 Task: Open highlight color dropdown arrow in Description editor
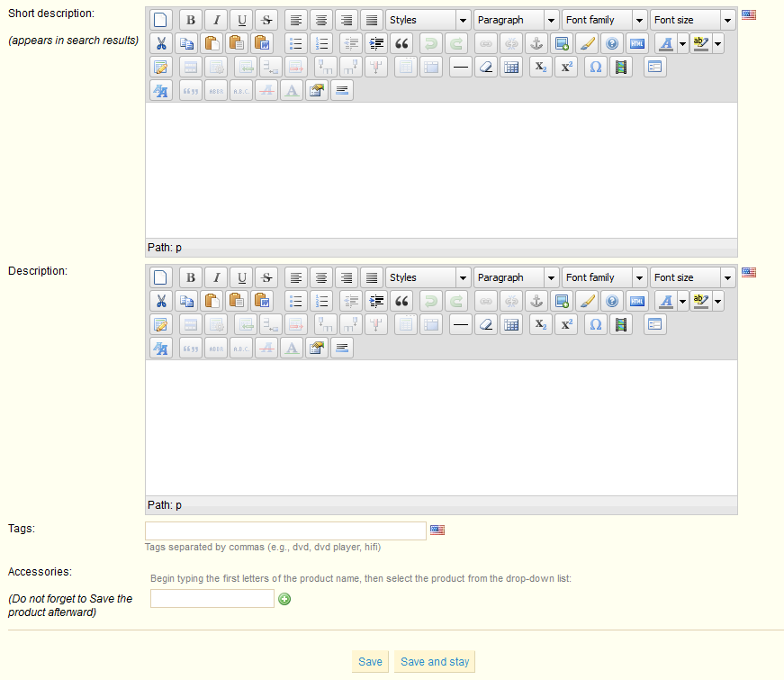(718, 301)
